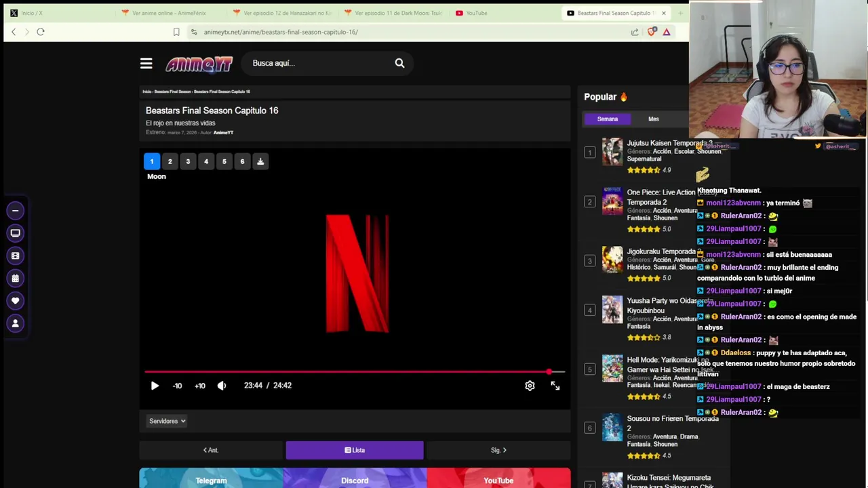Image resolution: width=868 pixels, height=488 pixels.
Task: Open the Discord banner link
Action: point(355,479)
